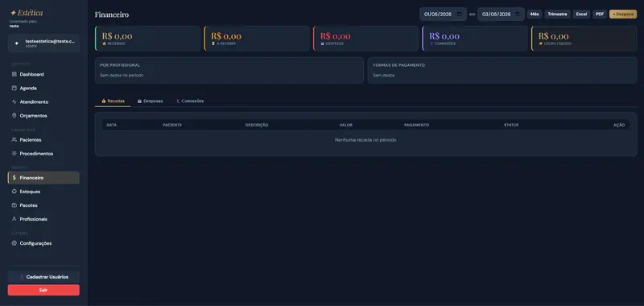Click the PAGAMENTO column header
This screenshot has width=644, height=306.
click(x=416, y=125)
